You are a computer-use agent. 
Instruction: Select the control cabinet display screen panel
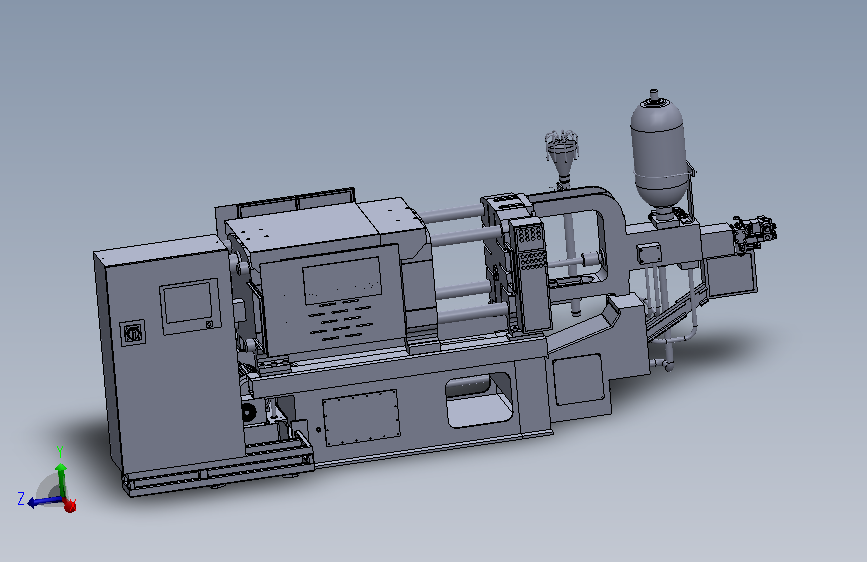[190, 306]
